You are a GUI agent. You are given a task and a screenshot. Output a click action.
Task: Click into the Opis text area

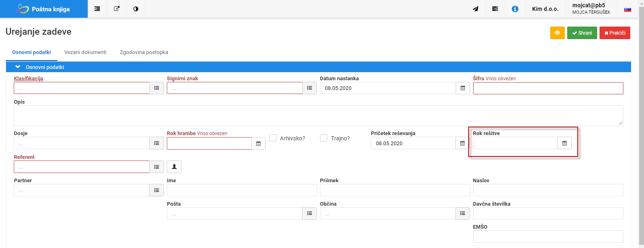[318, 116]
